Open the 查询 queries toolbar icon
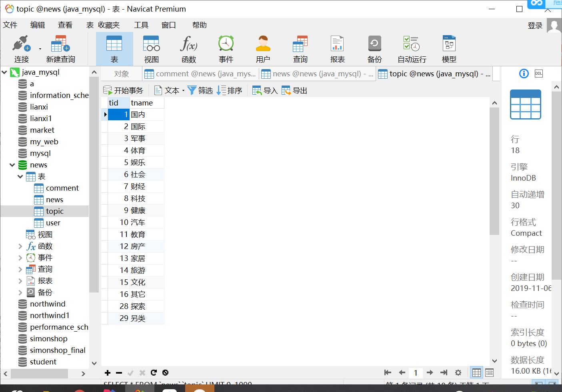The width and height of the screenshot is (562, 392). coord(300,49)
